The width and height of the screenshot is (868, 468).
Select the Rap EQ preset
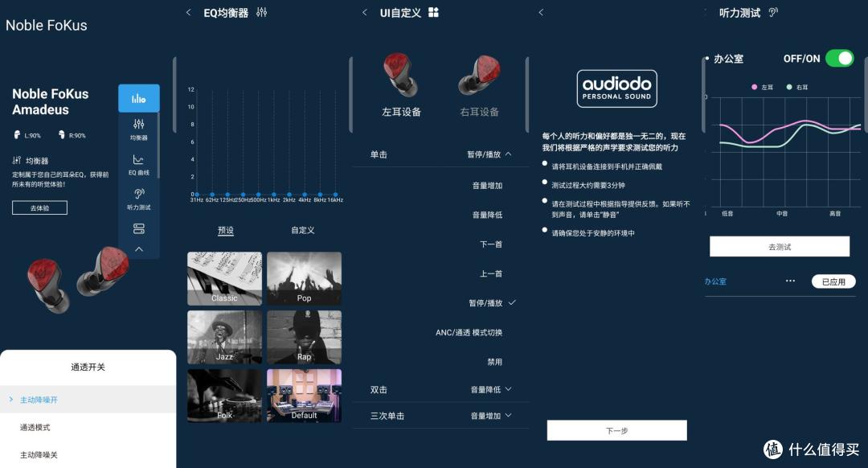click(x=304, y=337)
